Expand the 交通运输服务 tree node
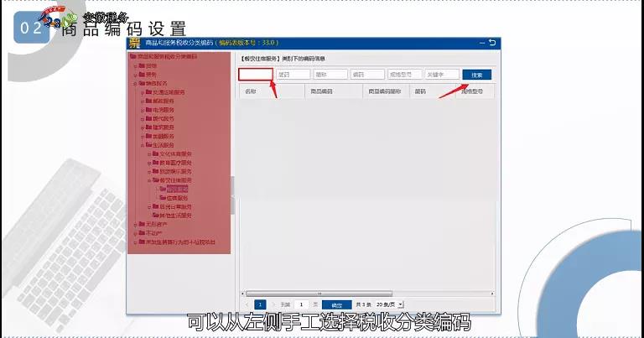Screen dimensions: 644x338 [x=143, y=93]
